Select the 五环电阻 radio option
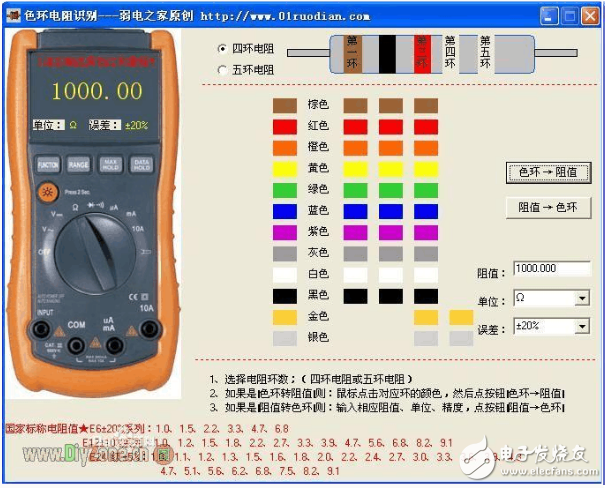 point(223,70)
